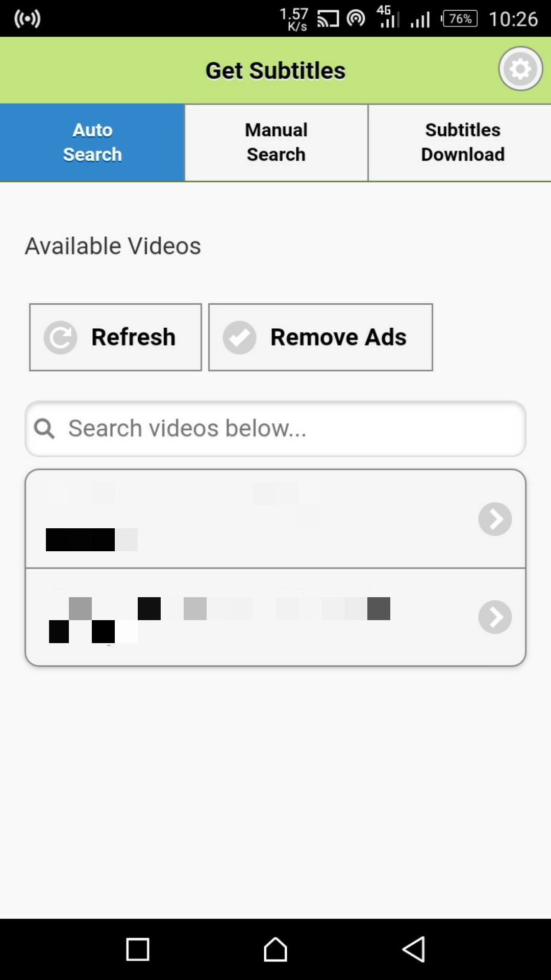Click the Remove Ads button label
Screen dimensions: 551x980
point(338,337)
